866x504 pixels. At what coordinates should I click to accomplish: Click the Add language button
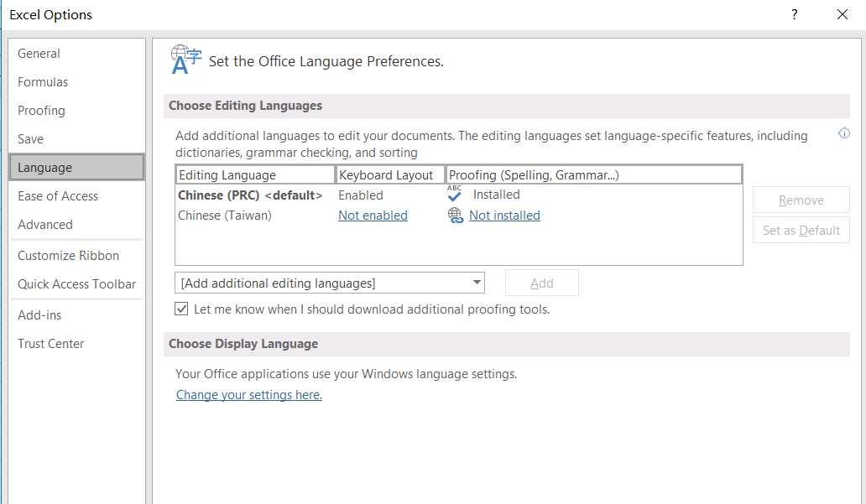click(542, 283)
